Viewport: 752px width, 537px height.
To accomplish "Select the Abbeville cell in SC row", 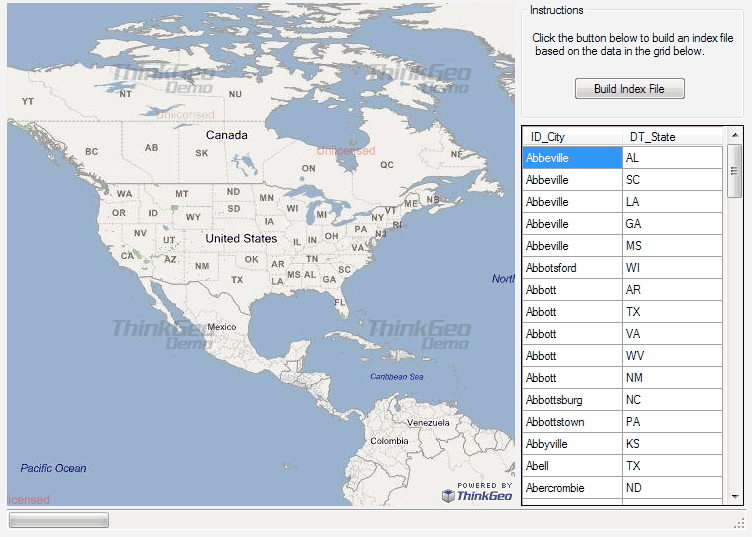I will [573, 180].
